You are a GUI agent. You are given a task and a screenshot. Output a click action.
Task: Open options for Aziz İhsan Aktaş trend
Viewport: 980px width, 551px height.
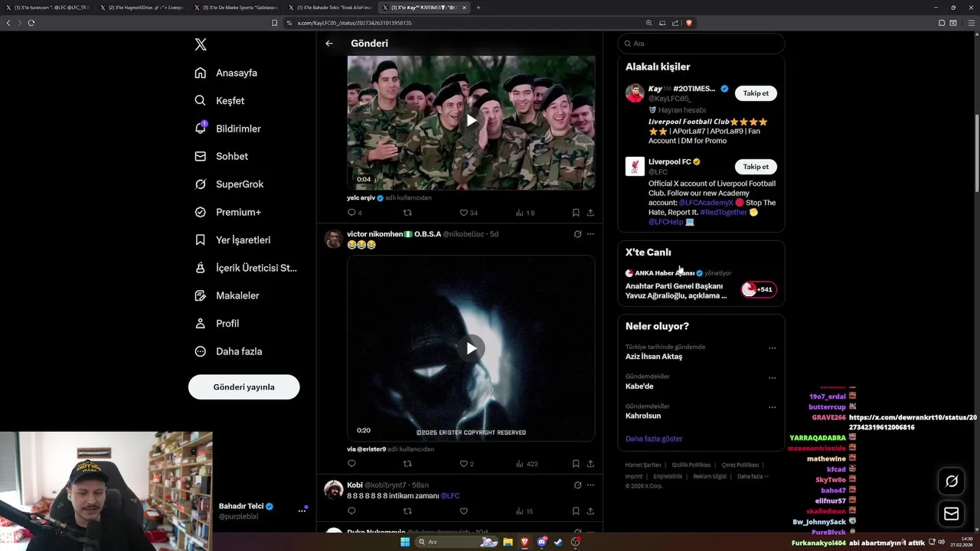(773, 348)
